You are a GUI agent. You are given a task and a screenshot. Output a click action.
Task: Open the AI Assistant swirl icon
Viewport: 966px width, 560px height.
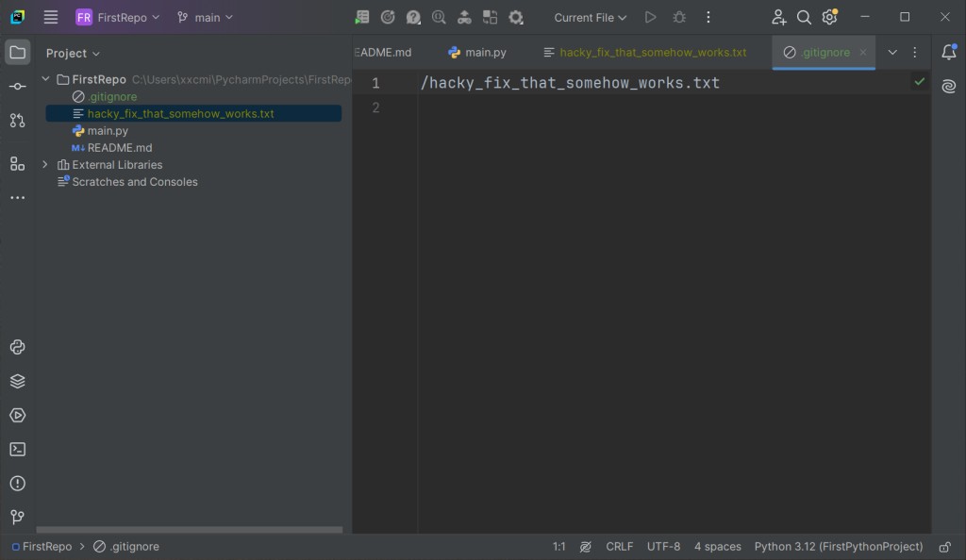[x=948, y=87]
